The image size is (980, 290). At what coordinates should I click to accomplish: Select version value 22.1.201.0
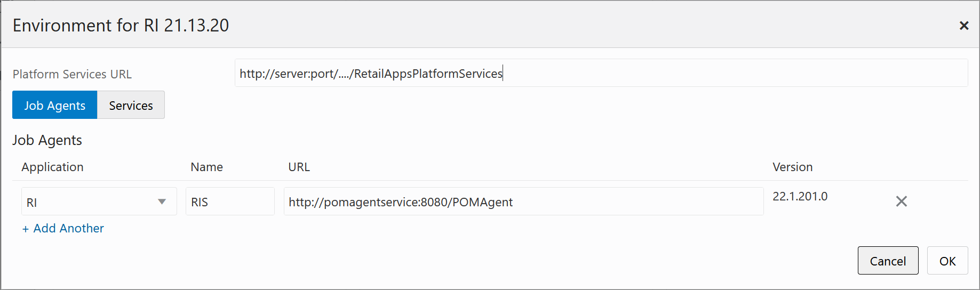pos(800,196)
